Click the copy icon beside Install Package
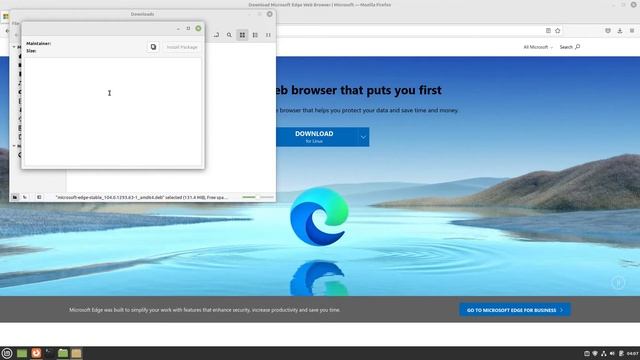 point(153,47)
